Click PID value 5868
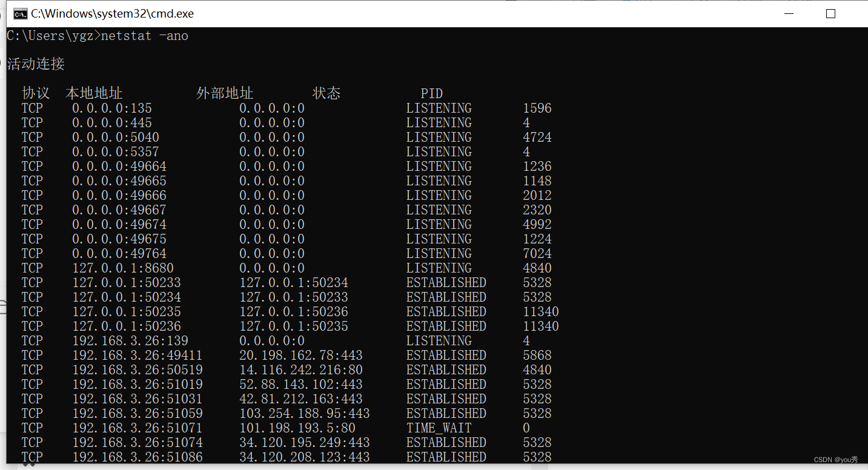 (x=537, y=356)
